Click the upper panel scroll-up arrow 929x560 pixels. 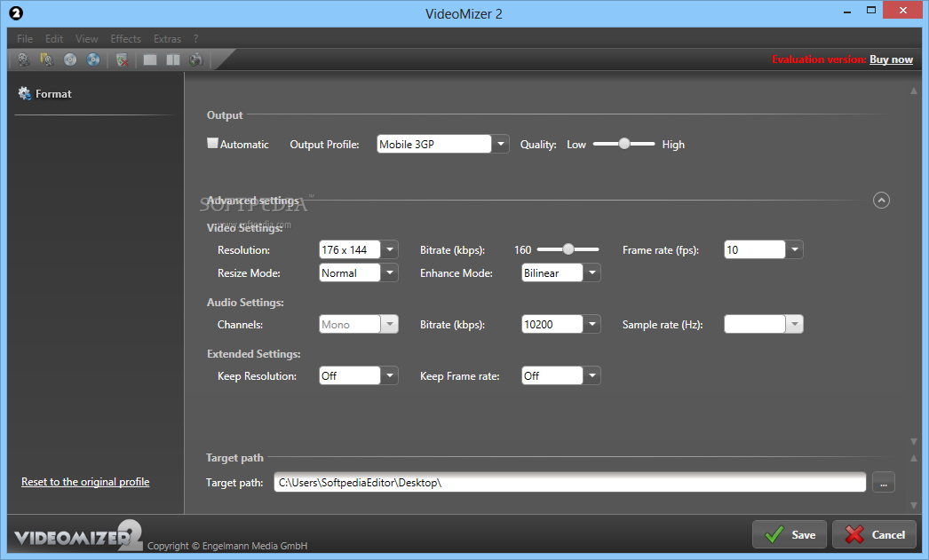click(914, 91)
